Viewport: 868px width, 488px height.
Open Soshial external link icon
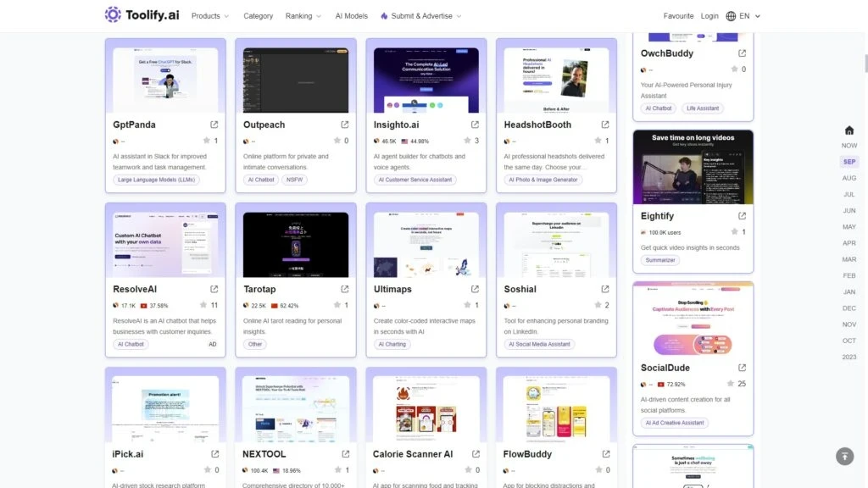click(x=605, y=289)
